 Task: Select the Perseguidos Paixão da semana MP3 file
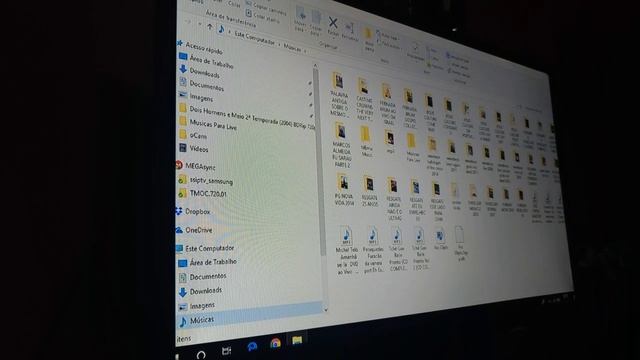tap(373, 250)
